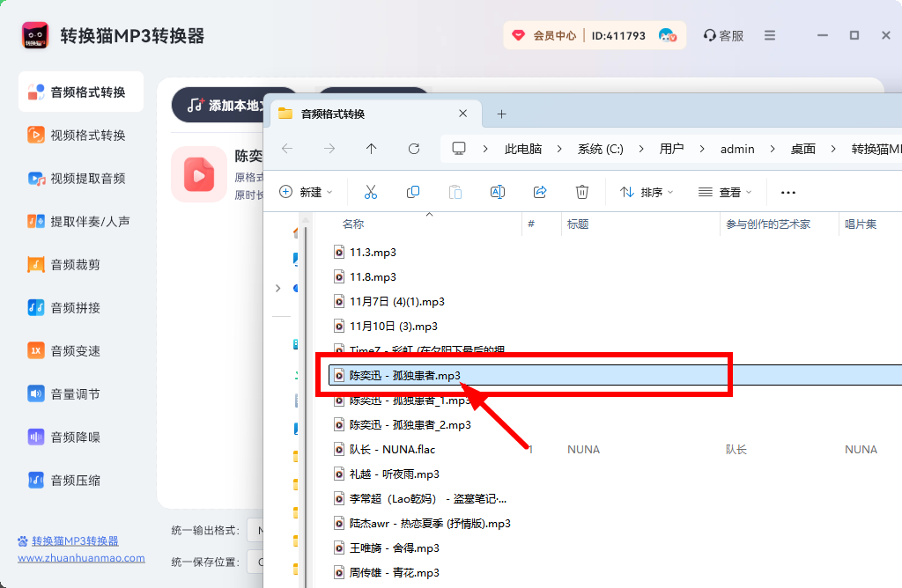Open the 音频变速 tool
The width and height of the screenshot is (902, 588).
(75, 351)
